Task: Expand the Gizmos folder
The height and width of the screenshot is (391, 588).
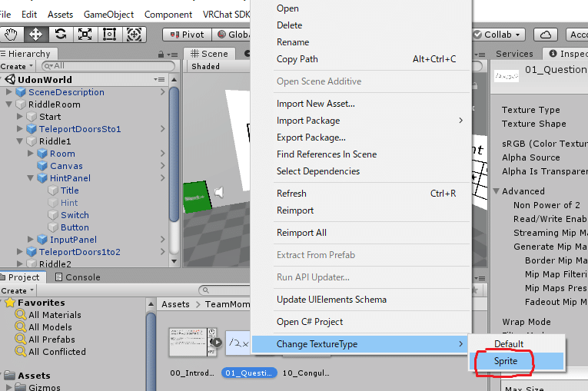Action: 8,387
